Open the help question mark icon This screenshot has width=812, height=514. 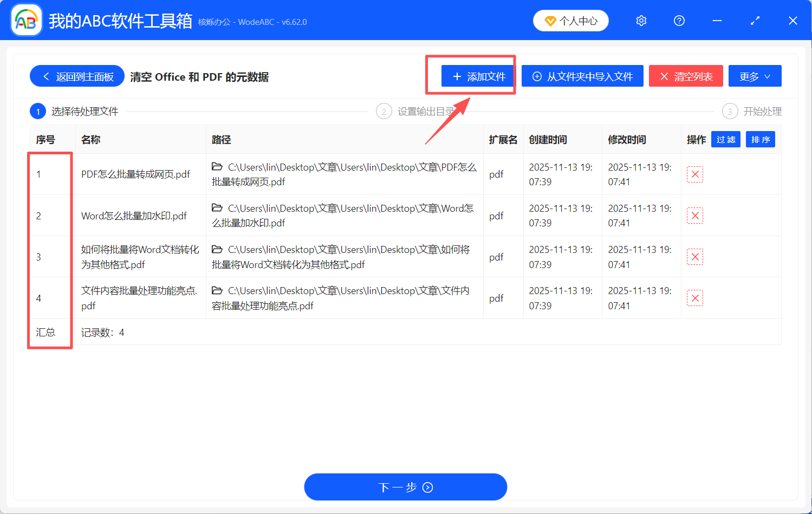point(679,20)
